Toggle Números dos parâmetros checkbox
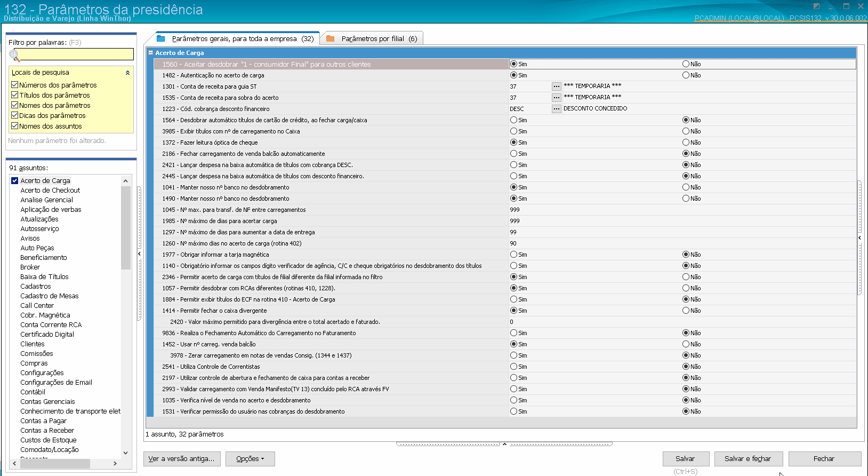The height and width of the screenshot is (476, 868). click(15, 85)
